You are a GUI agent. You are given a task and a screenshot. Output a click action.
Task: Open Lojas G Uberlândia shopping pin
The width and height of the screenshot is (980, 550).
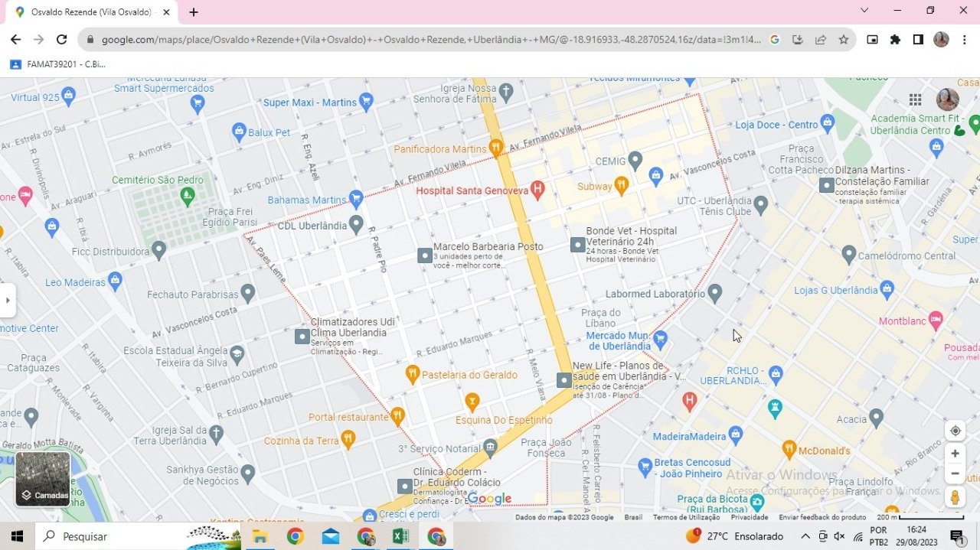tap(887, 289)
